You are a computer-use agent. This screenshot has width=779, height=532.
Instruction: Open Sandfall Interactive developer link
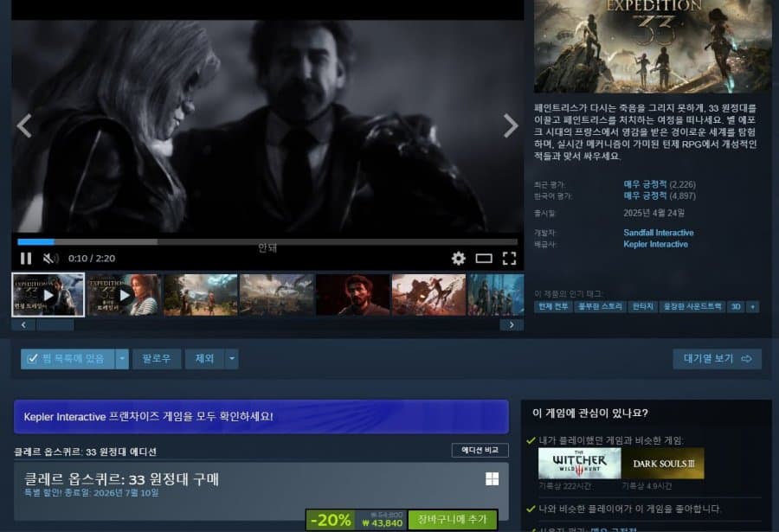[x=659, y=233]
